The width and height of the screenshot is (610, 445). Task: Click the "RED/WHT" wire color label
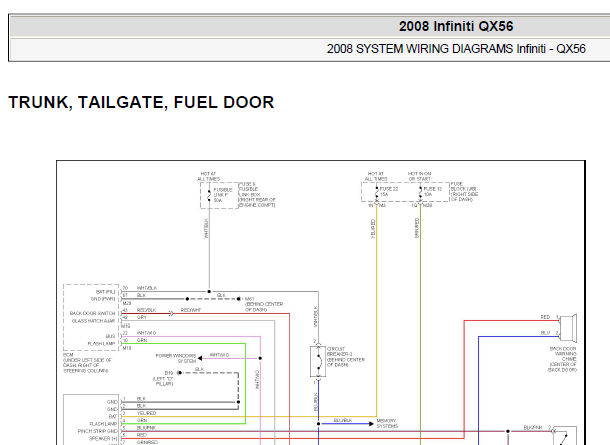[x=191, y=310]
